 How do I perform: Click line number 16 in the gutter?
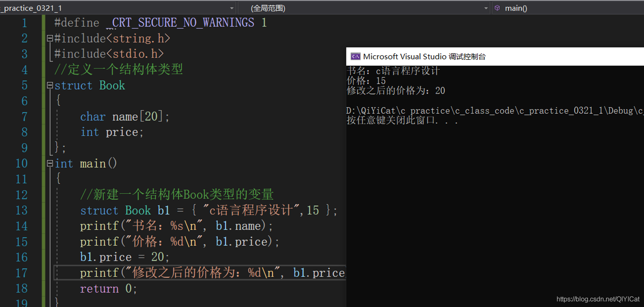pos(21,258)
